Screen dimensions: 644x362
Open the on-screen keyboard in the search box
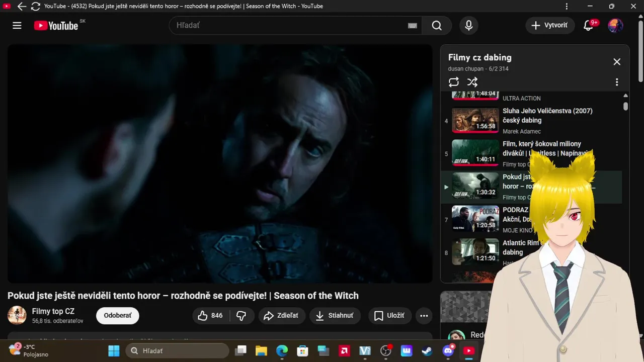[x=413, y=26]
